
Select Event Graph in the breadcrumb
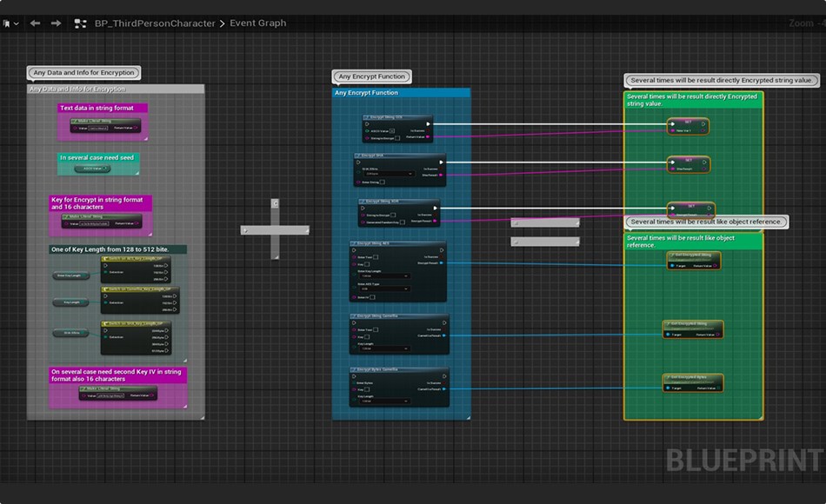coord(258,23)
